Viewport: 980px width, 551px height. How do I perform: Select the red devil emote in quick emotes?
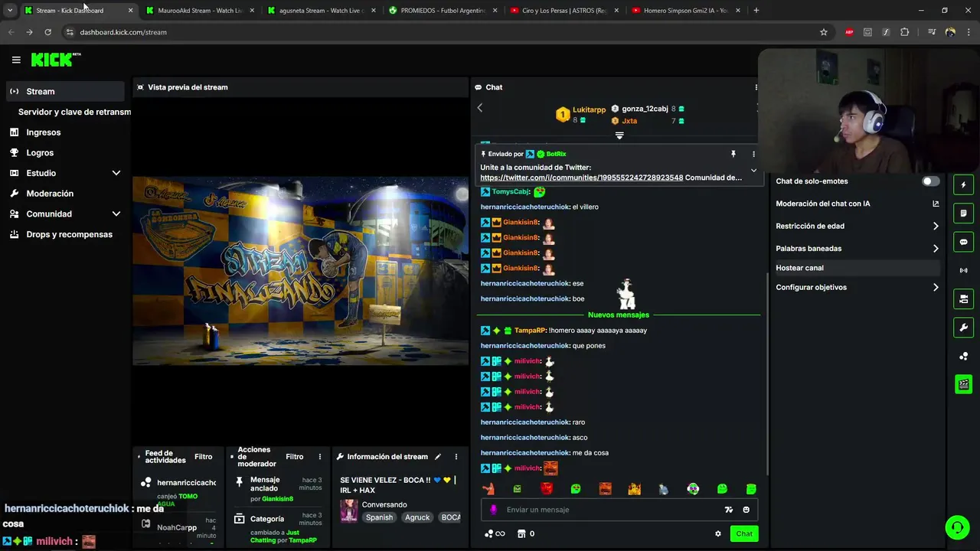[547, 489]
